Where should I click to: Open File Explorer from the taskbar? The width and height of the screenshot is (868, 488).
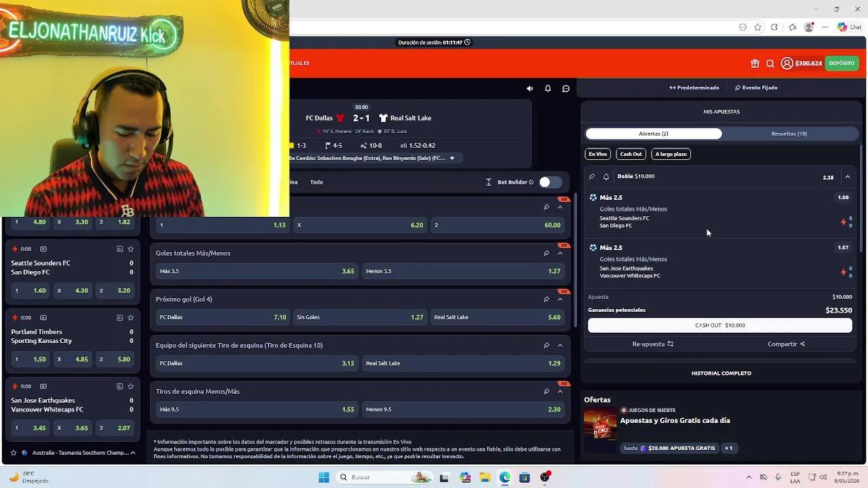tap(485, 477)
